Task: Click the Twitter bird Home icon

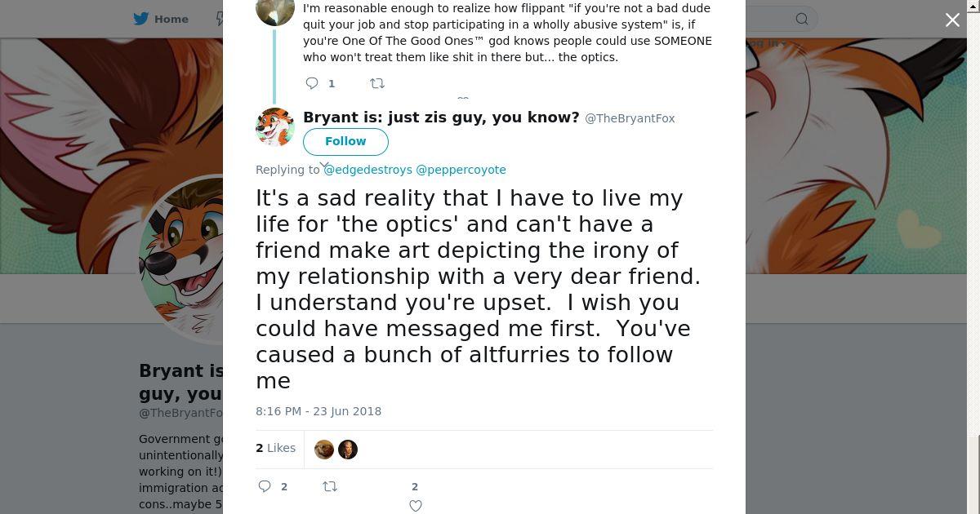Action: point(141,19)
